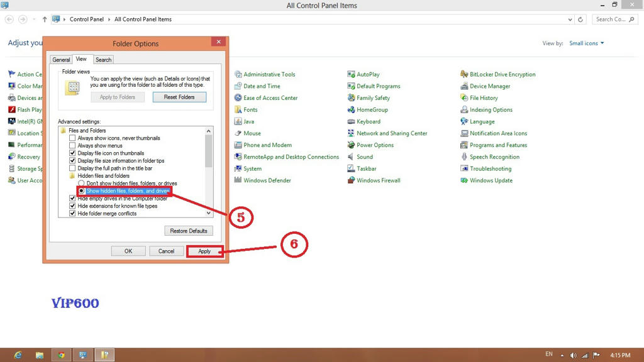Image resolution: width=644 pixels, height=362 pixels.
Task: Open the Java icon
Action: click(238, 121)
